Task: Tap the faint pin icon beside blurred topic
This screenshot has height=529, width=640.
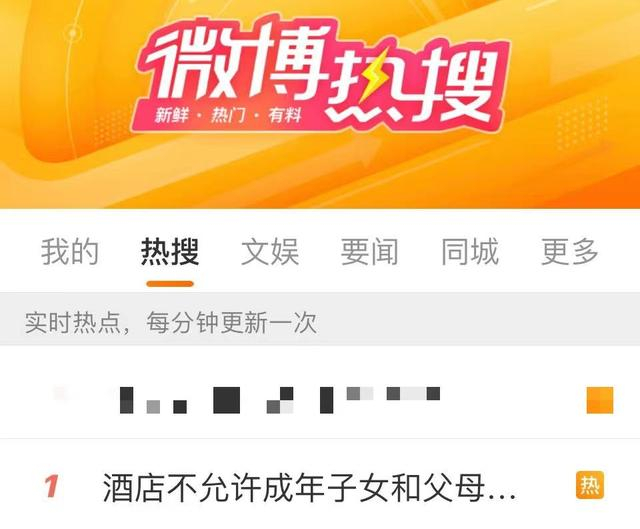Action: tap(60, 393)
